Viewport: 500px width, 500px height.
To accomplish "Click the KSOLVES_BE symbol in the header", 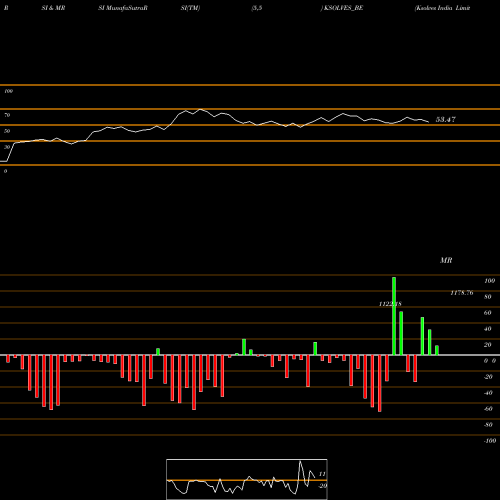I will point(343,8).
